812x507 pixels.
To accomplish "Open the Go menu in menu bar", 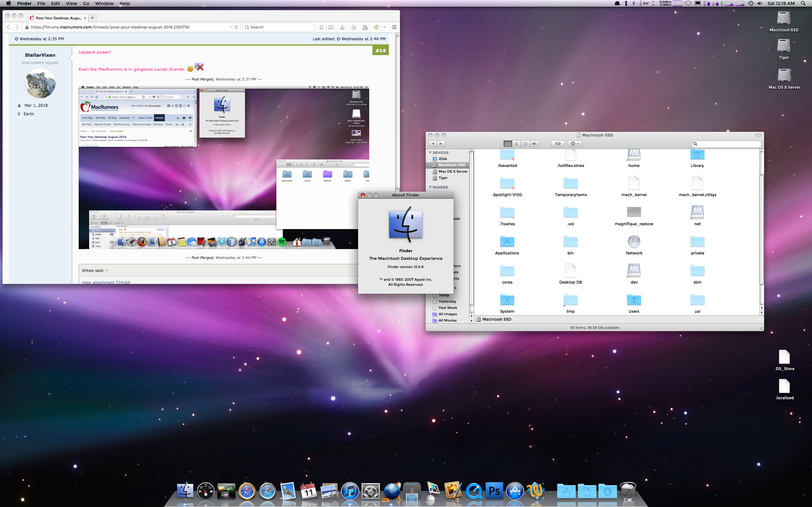I will [x=86, y=3].
